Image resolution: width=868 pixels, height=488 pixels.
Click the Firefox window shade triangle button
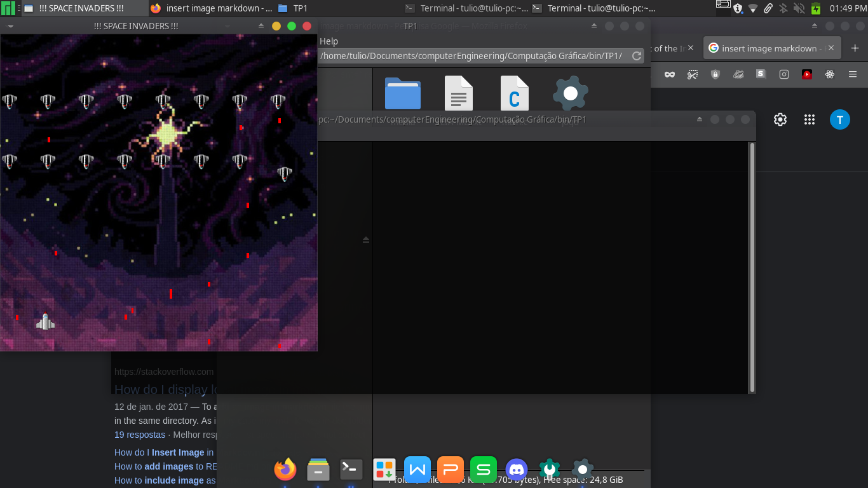coord(815,26)
